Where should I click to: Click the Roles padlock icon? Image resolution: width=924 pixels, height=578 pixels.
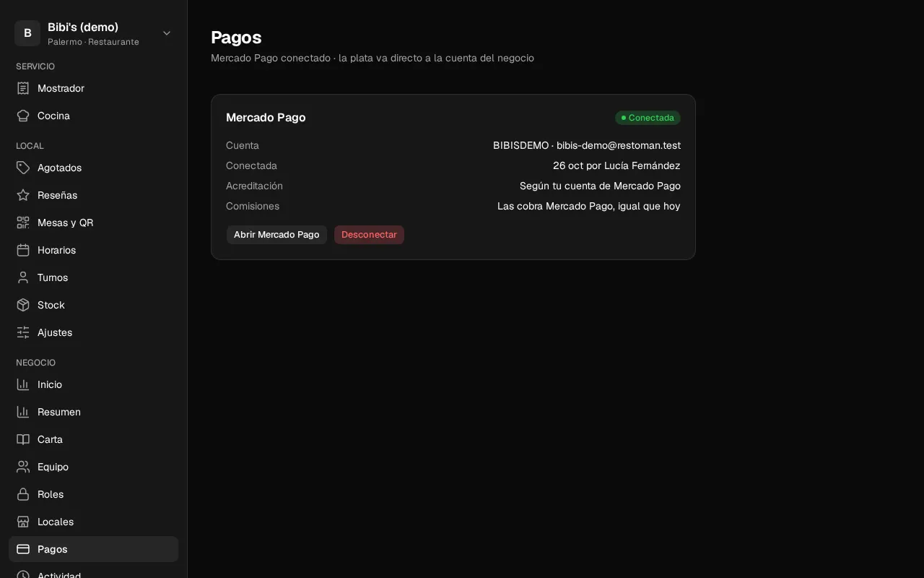[x=23, y=494]
